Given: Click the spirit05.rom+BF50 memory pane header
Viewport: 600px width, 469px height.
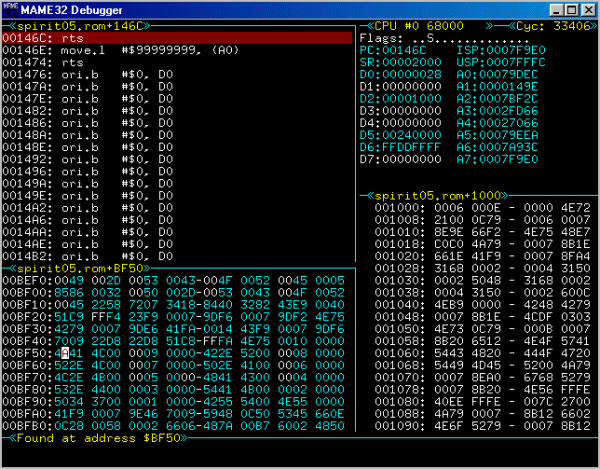Looking at the screenshot, I should (58, 268).
